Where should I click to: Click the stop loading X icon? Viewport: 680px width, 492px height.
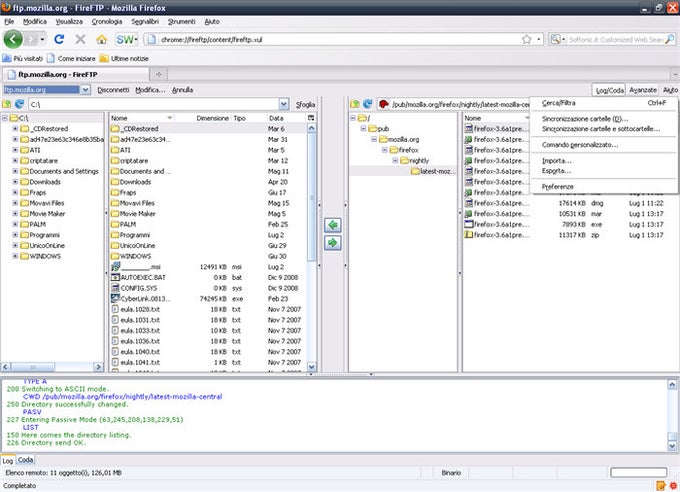[80, 39]
